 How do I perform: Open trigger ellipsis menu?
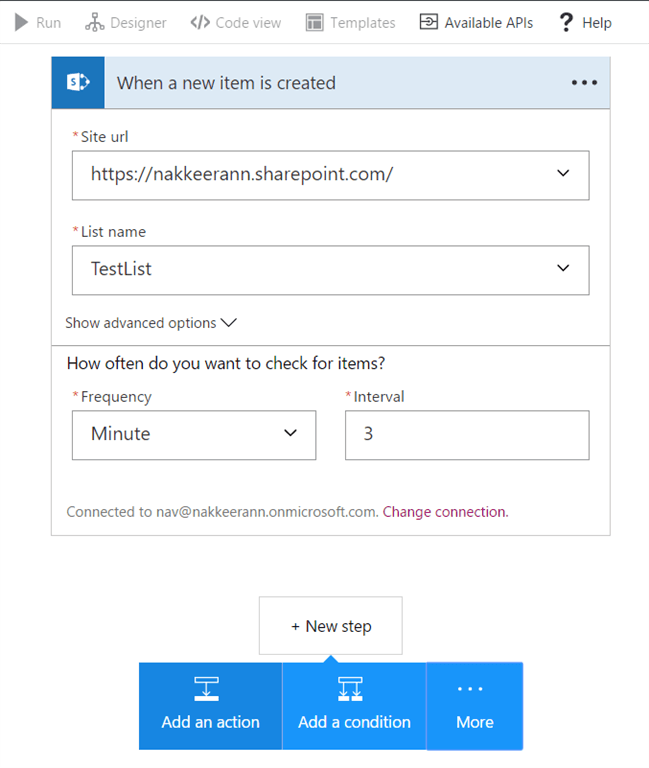tap(584, 83)
